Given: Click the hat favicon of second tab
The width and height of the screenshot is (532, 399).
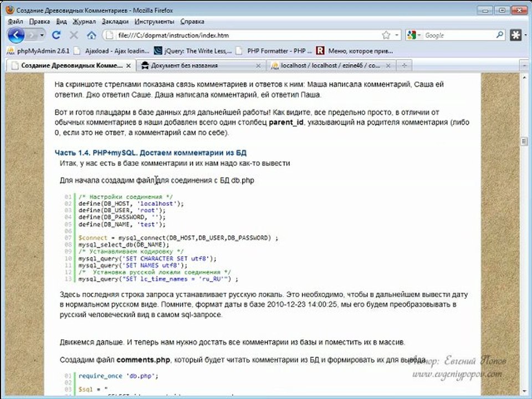Looking at the screenshot, I should click(145, 65).
